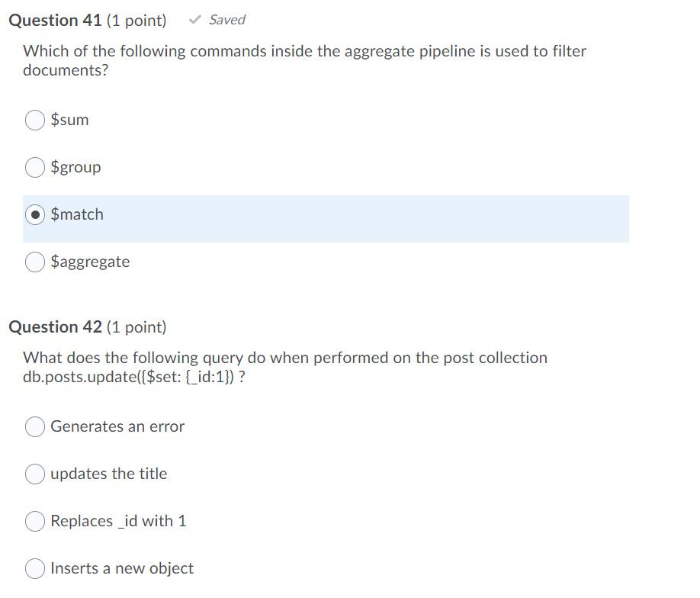Viewport: 700px width, 598px height.
Task: Click the Saved checkmark icon
Action: tap(195, 20)
